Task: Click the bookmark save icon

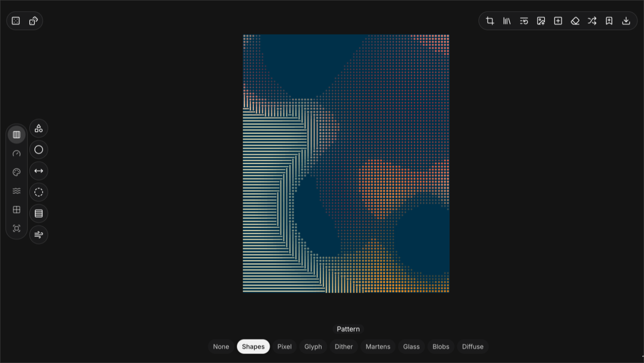Action: 609,21
